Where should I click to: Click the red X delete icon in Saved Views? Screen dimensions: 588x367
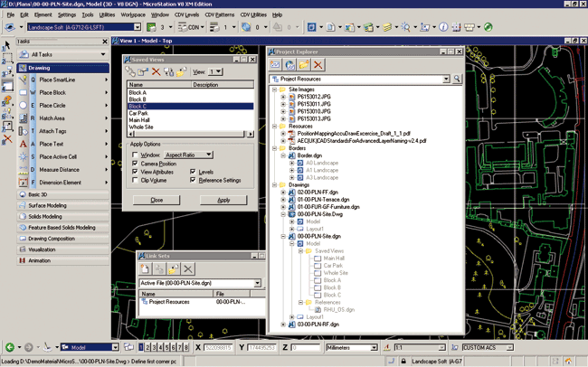[156, 71]
